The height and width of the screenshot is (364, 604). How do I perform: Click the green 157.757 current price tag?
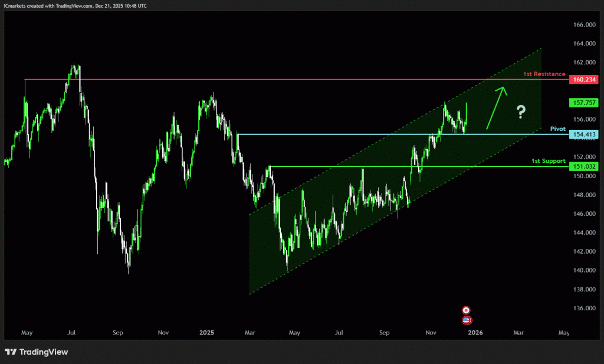(x=583, y=103)
